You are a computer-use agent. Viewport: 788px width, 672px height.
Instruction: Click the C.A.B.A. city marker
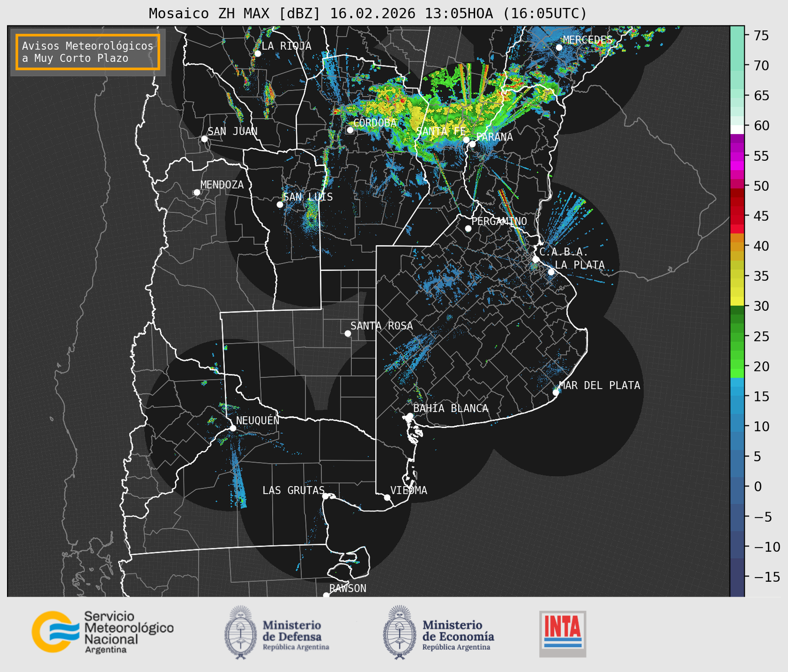click(536, 259)
